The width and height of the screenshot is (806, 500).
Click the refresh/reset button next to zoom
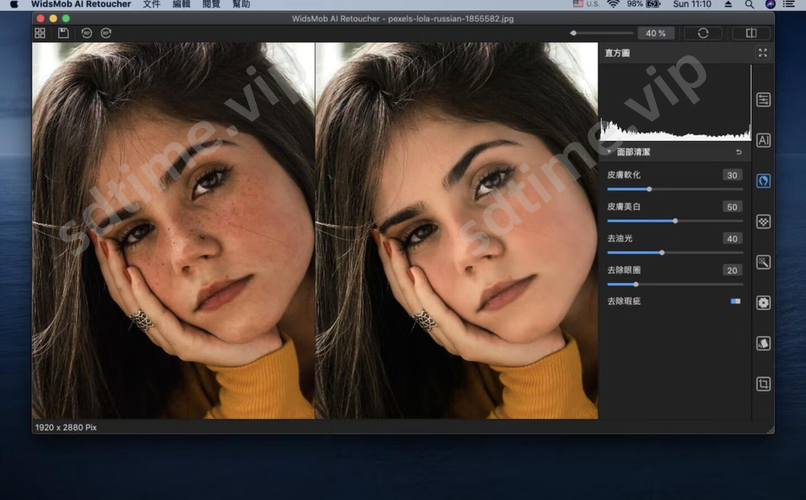[x=703, y=33]
